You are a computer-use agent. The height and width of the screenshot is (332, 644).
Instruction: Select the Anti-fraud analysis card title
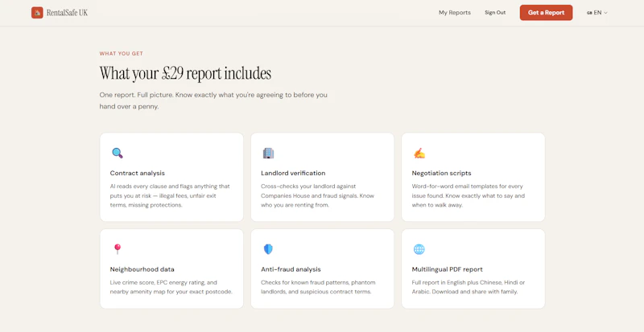coord(291,269)
